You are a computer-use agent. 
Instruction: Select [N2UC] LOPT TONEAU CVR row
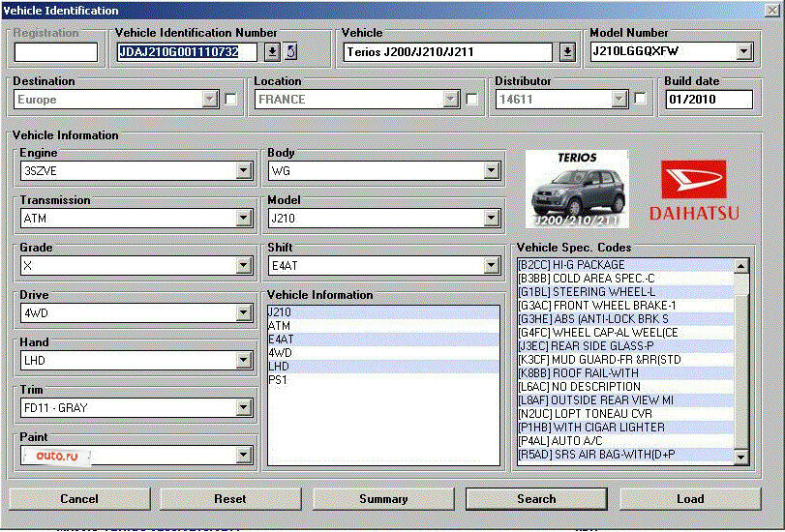click(626, 413)
